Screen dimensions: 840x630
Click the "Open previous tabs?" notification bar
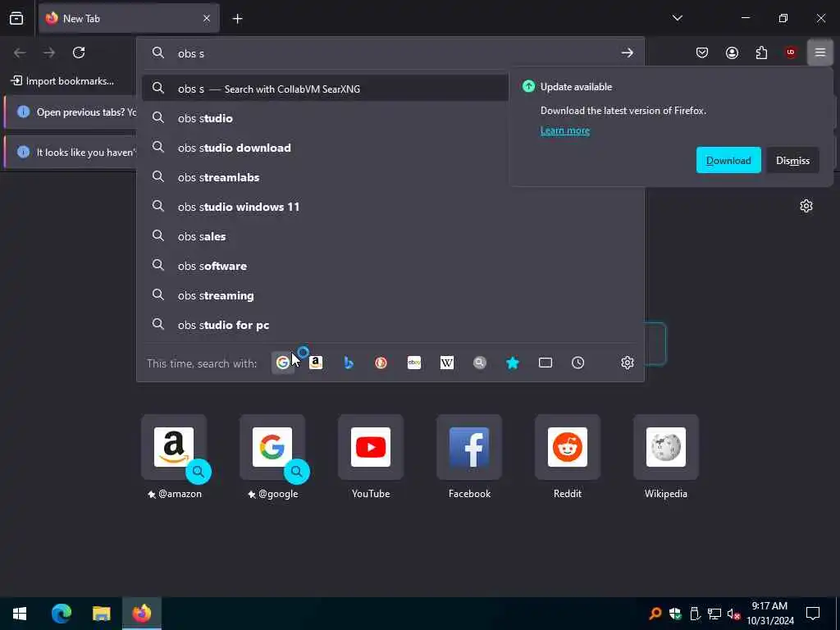(x=71, y=112)
